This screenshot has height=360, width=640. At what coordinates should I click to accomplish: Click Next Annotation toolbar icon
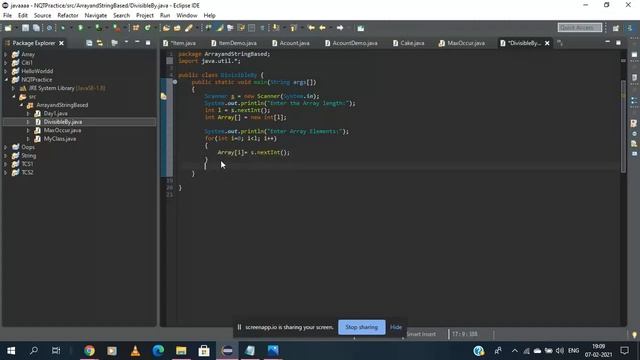coord(276,28)
